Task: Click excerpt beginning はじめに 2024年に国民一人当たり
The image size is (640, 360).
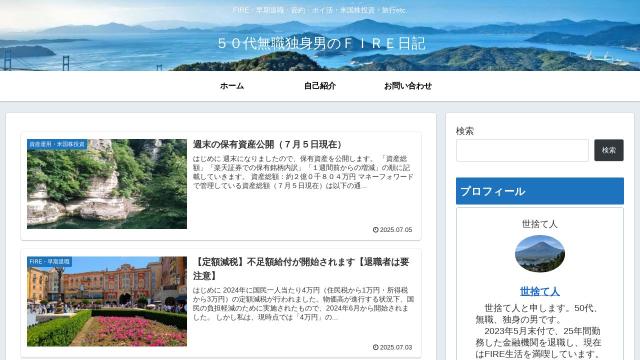Action: click(303, 304)
